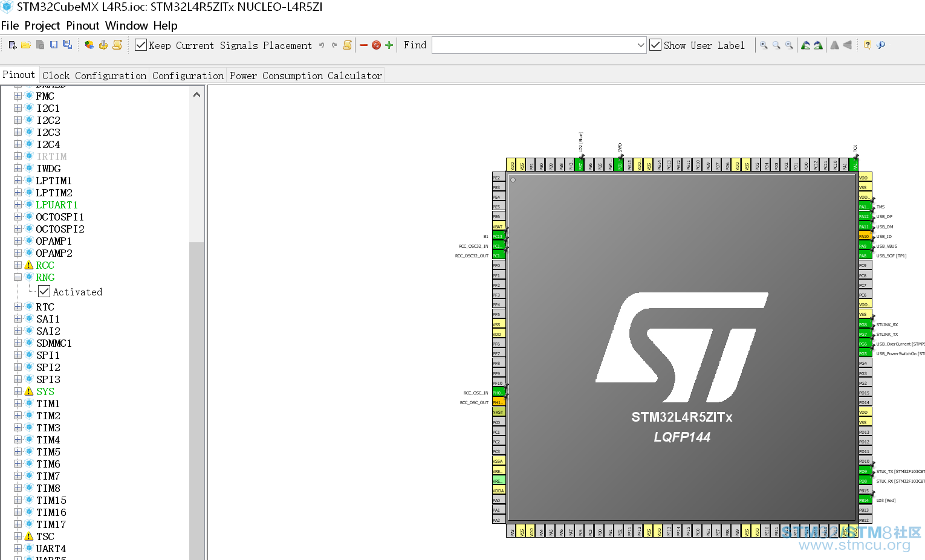
Task: Toggle Keep Current Signals Placement checkbox
Action: [141, 45]
